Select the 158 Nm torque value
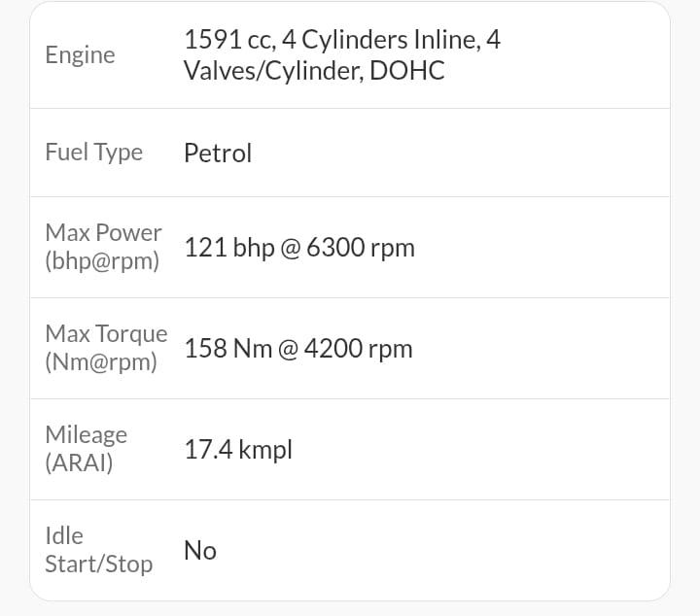700x616 pixels. tap(228, 349)
